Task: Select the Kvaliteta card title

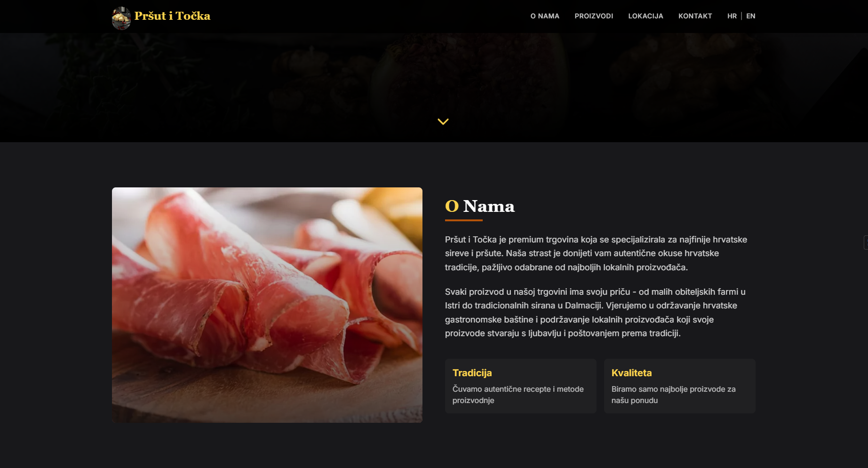Action: [x=631, y=373]
